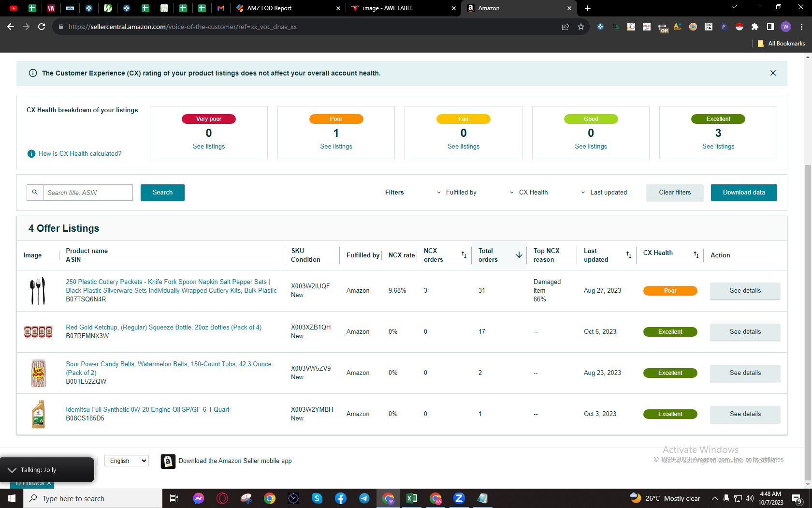Screen dimensions: 812x508
Task: Select the Amazon browser tab
Action: pos(519,8)
